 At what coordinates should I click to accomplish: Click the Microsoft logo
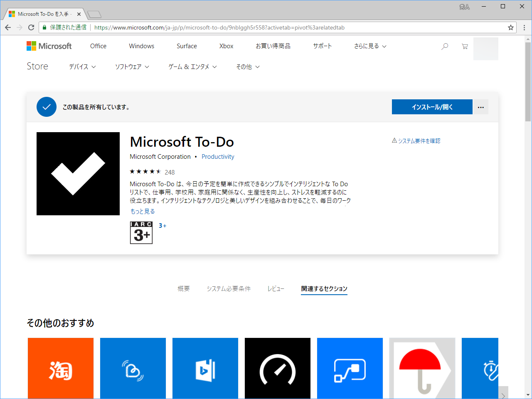point(49,46)
